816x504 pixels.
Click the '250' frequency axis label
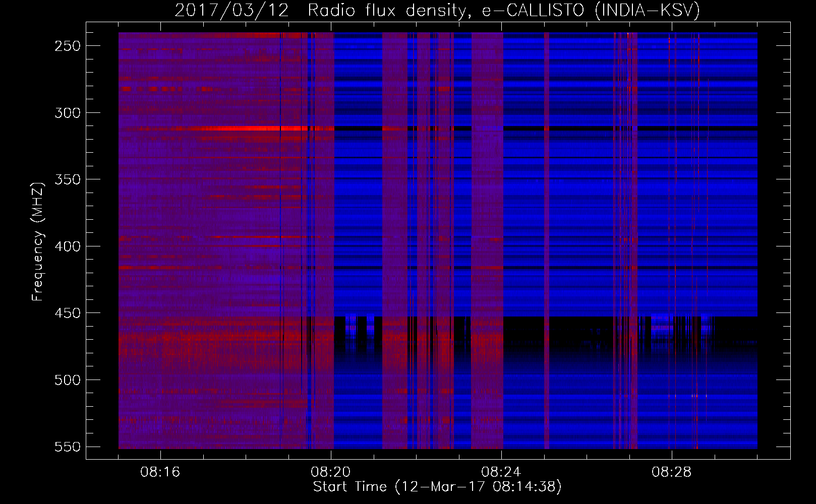click(x=68, y=46)
